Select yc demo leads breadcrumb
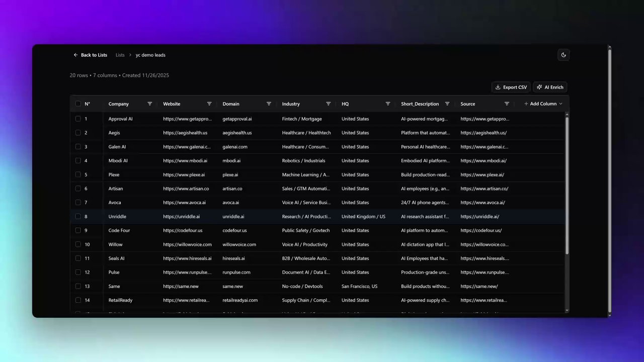Viewport: 644px width, 362px height. click(150, 55)
